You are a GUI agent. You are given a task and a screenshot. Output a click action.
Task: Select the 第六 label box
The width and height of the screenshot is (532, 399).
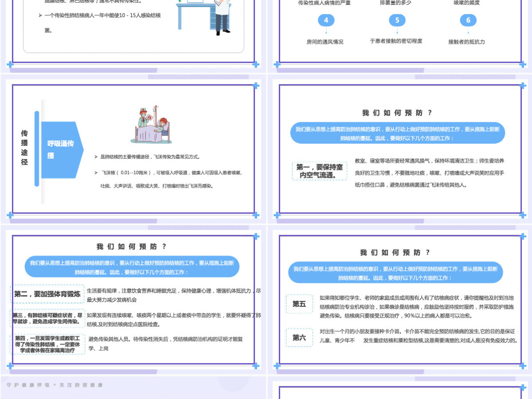(x=299, y=338)
